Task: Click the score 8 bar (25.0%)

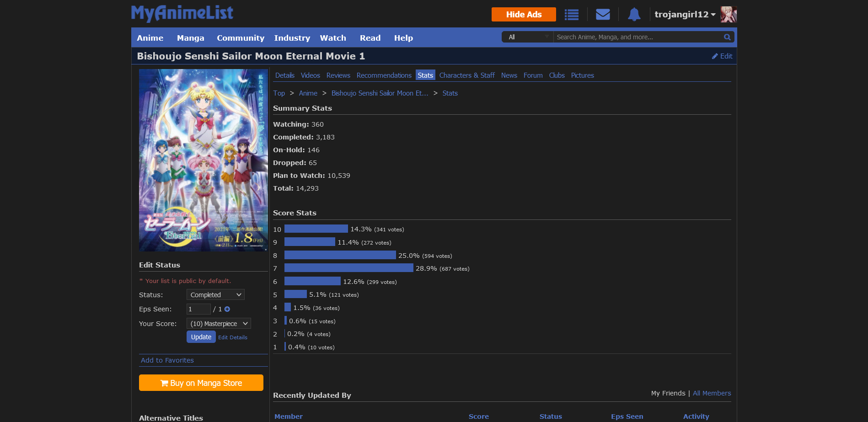Action: click(x=340, y=255)
